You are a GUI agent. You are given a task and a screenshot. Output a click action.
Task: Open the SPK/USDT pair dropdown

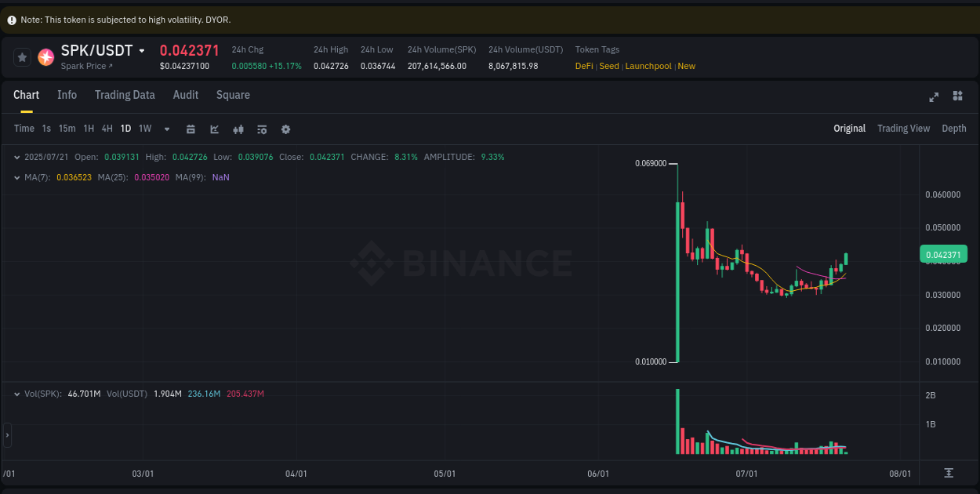[x=142, y=49]
